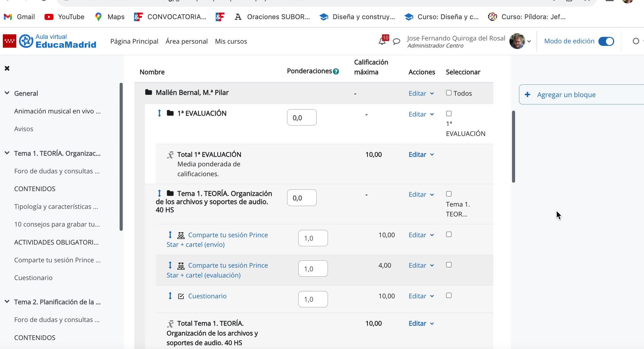Open Editar dropdown for Total 1ª EVALUACIÓN

(x=421, y=155)
